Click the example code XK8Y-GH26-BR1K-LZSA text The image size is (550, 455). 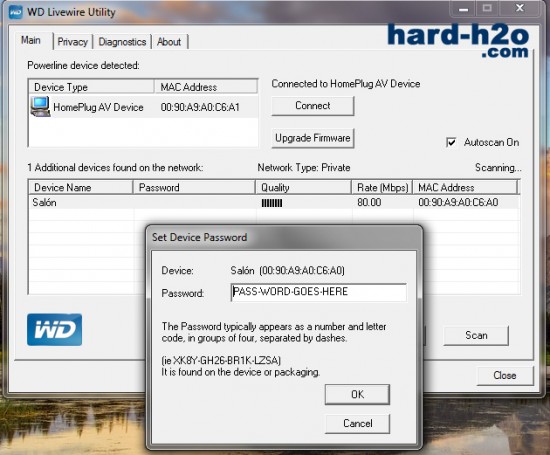click(227, 360)
